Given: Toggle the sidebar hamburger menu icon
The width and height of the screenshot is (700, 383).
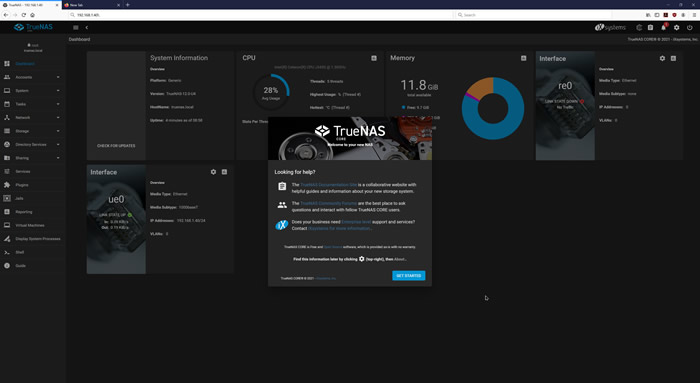Looking at the screenshot, I should click(x=75, y=28).
